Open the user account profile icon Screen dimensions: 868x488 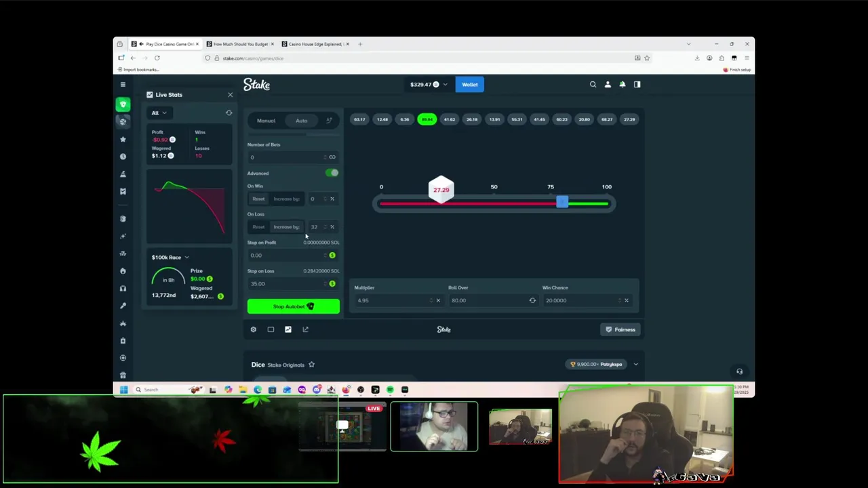coord(608,85)
